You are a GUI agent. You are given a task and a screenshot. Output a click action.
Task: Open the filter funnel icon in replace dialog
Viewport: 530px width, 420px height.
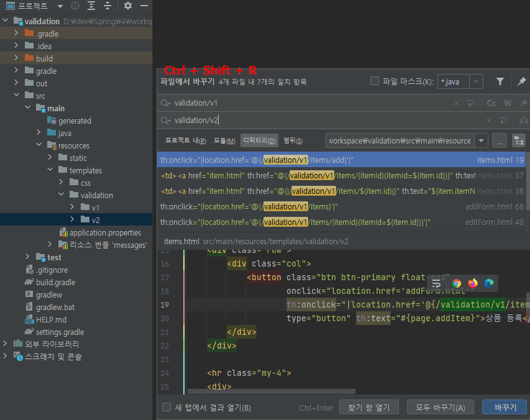click(500, 81)
